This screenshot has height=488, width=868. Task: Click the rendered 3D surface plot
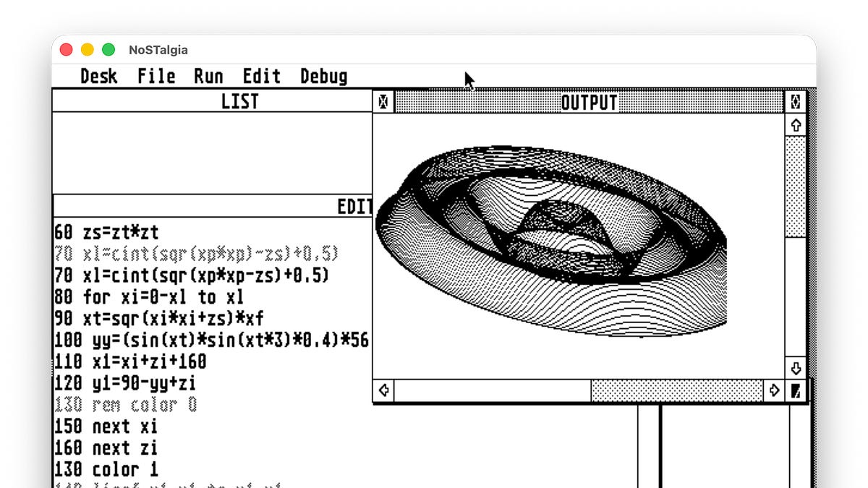[550, 241]
